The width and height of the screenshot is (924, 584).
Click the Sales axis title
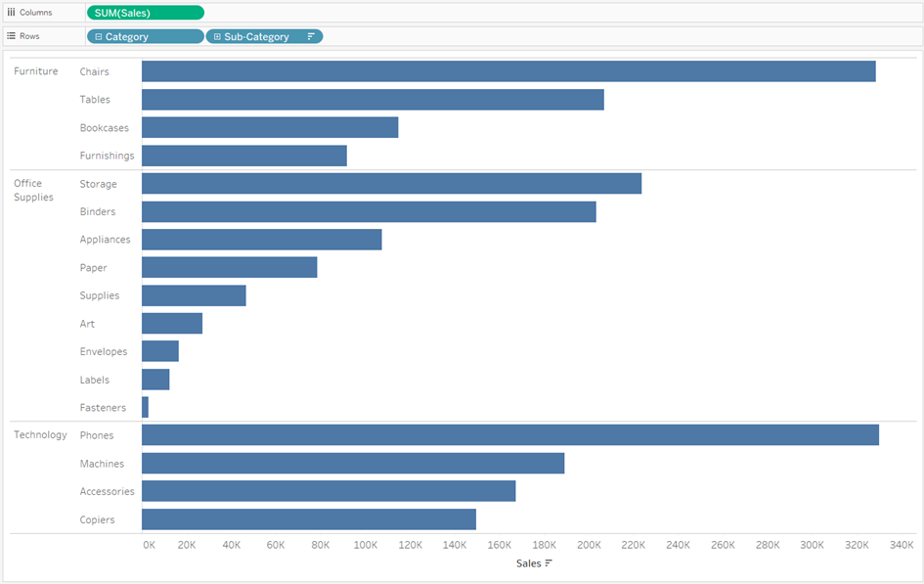pyautogui.click(x=528, y=562)
